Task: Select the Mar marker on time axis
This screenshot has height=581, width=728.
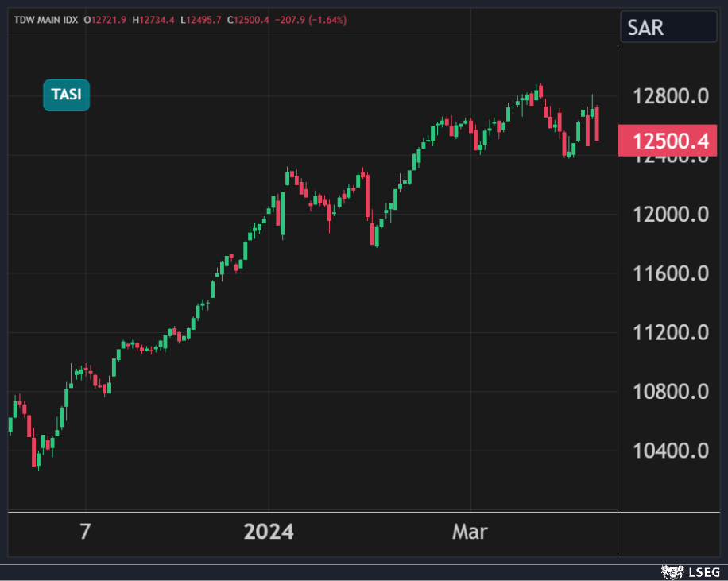Action: click(x=470, y=532)
